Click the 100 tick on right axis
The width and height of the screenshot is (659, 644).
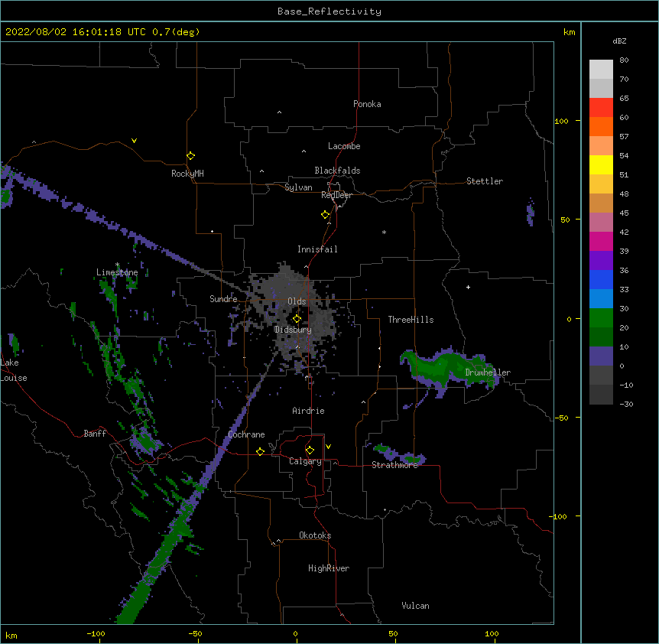coord(561,121)
